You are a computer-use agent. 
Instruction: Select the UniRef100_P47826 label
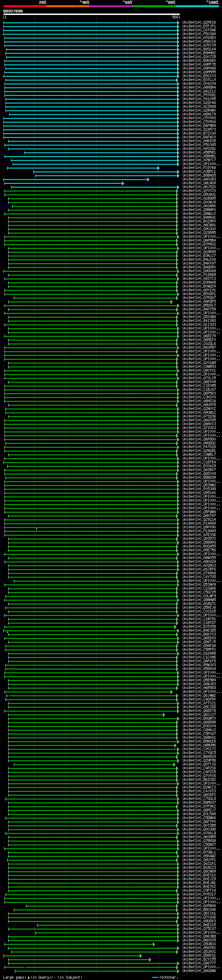click(199, 447)
